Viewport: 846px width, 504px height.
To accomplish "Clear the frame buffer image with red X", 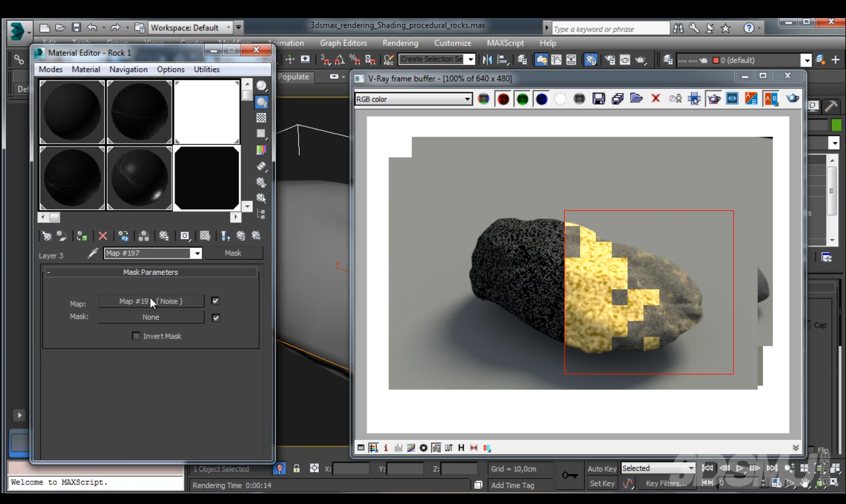I will click(656, 99).
